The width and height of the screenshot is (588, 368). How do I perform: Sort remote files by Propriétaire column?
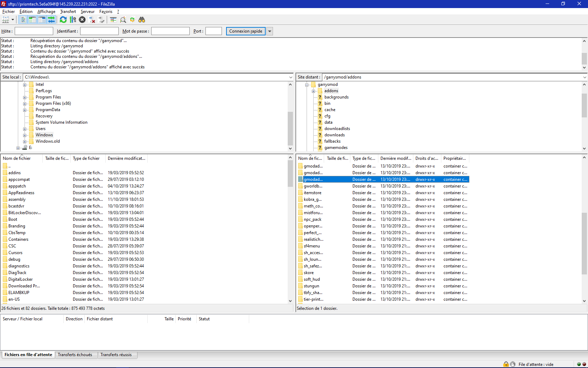pyautogui.click(x=455, y=158)
